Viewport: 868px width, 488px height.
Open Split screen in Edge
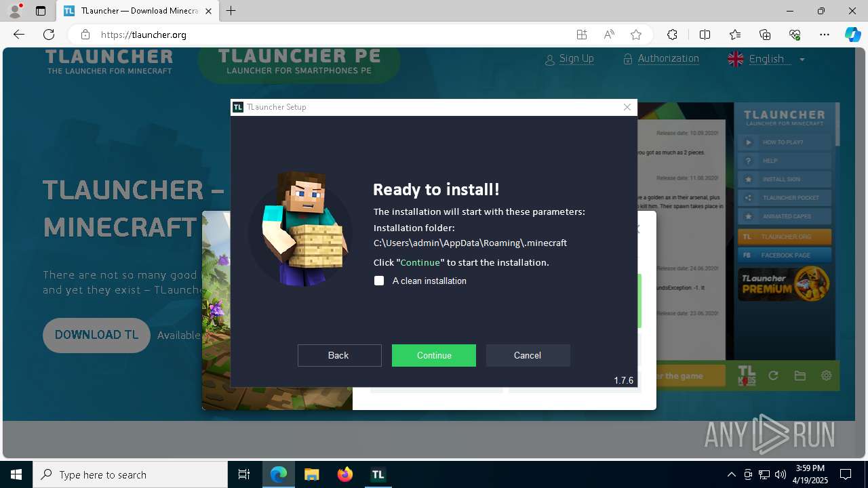[x=705, y=35]
